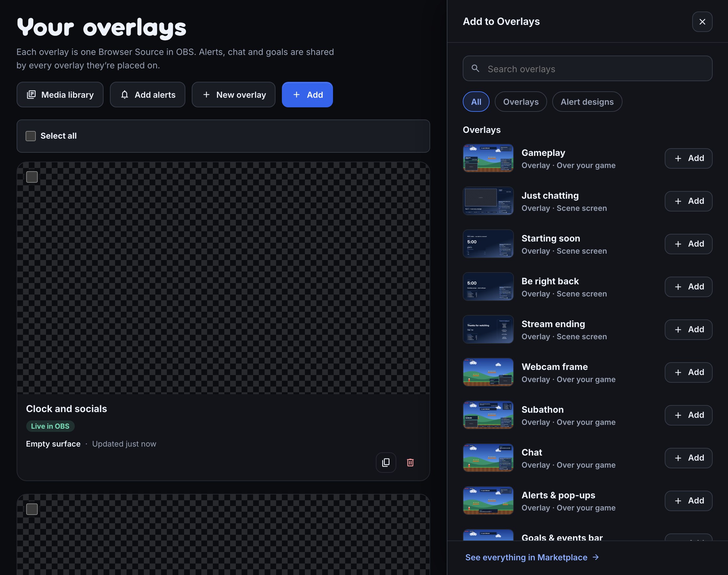Image resolution: width=728 pixels, height=575 pixels.
Task: Close the Add to Overlays panel
Action: coord(702,22)
